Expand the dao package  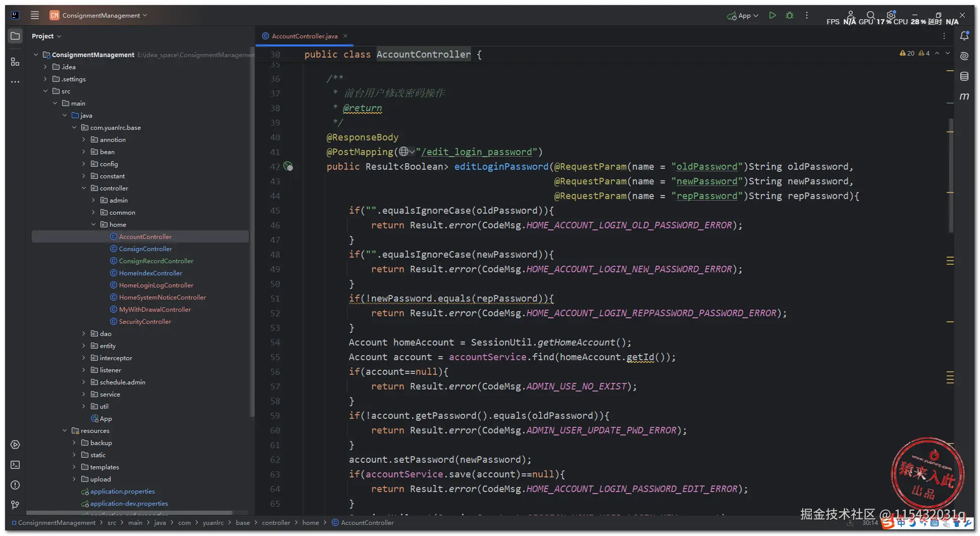point(84,333)
